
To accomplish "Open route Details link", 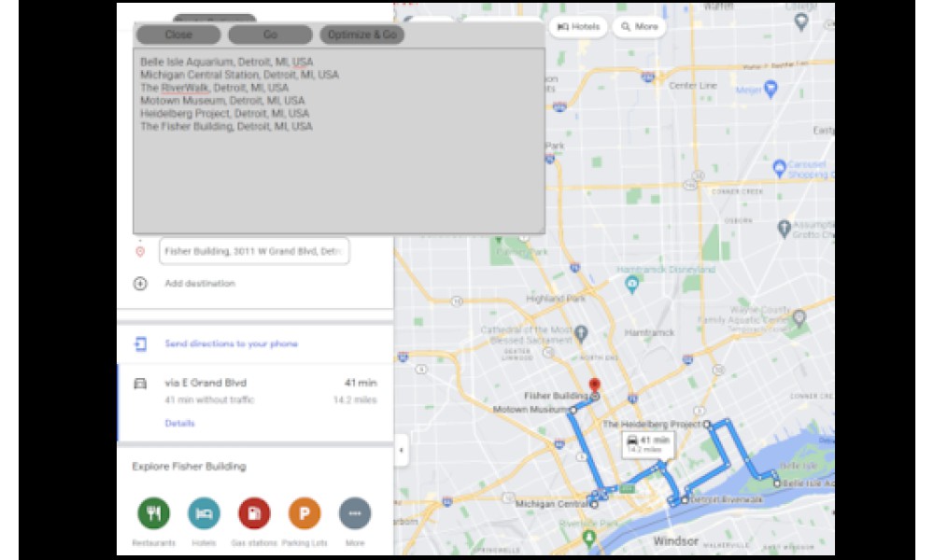I will [x=179, y=423].
